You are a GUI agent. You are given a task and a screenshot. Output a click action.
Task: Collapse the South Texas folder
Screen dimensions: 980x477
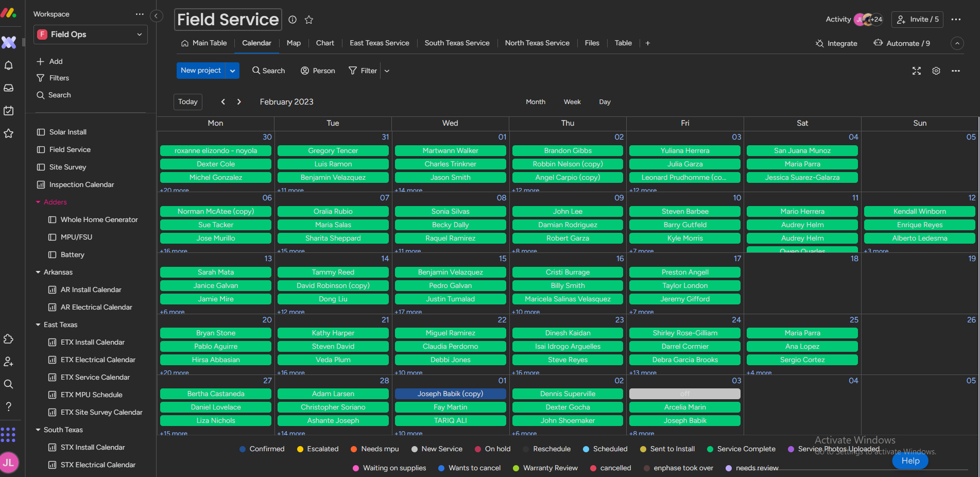[x=38, y=430]
